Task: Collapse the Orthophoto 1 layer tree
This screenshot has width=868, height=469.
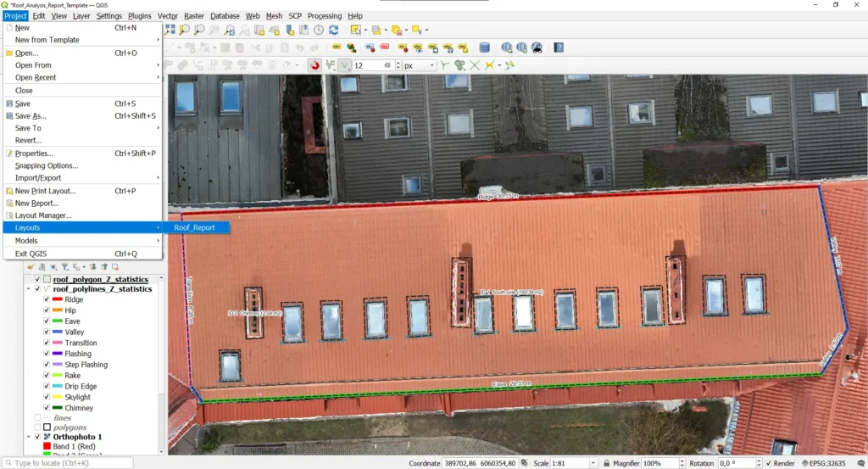Action: (28, 437)
